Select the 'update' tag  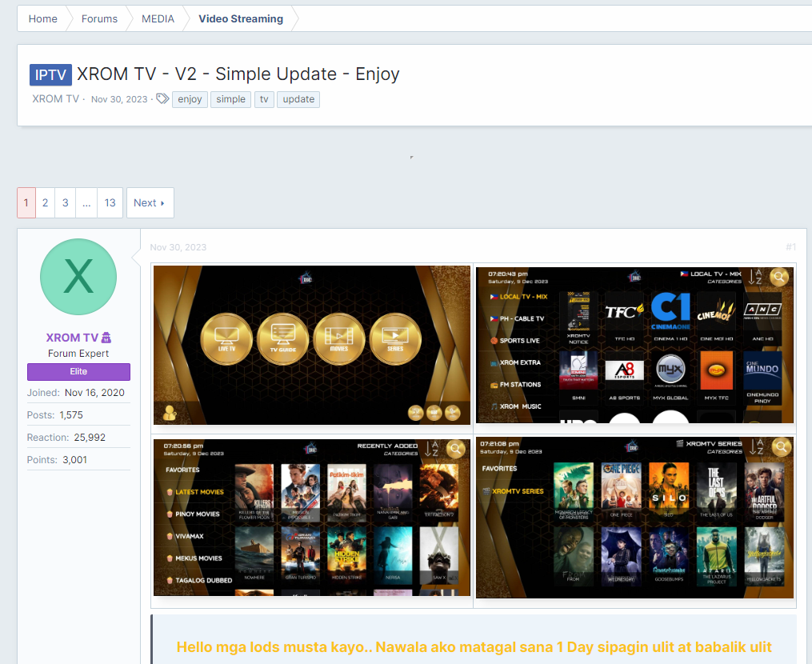click(298, 99)
